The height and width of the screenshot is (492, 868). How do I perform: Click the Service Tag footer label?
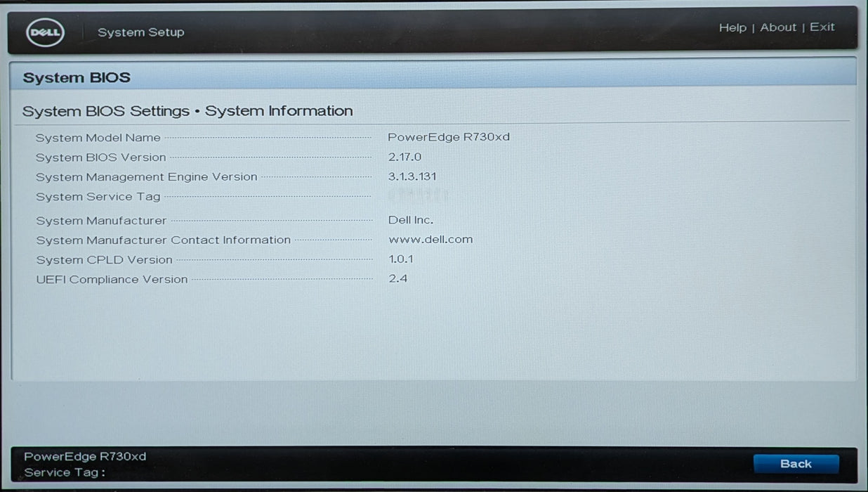coord(65,473)
